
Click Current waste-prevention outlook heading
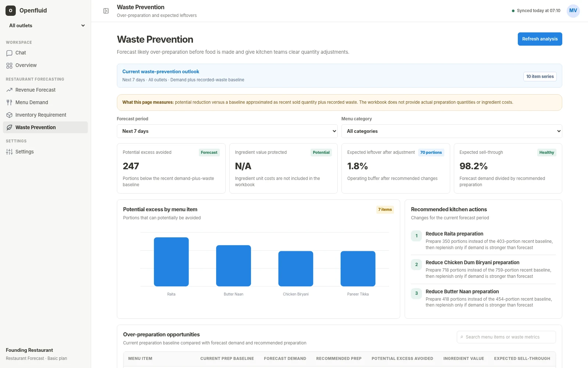click(x=161, y=72)
